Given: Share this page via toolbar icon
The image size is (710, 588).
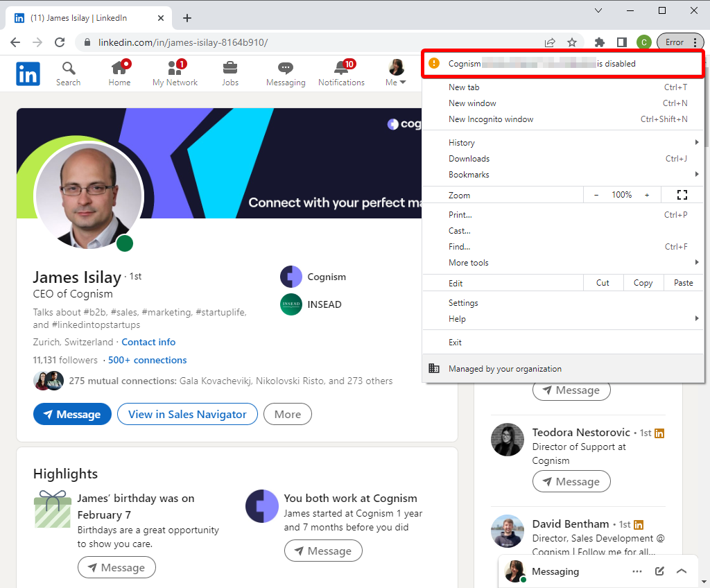Looking at the screenshot, I should [550, 42].
